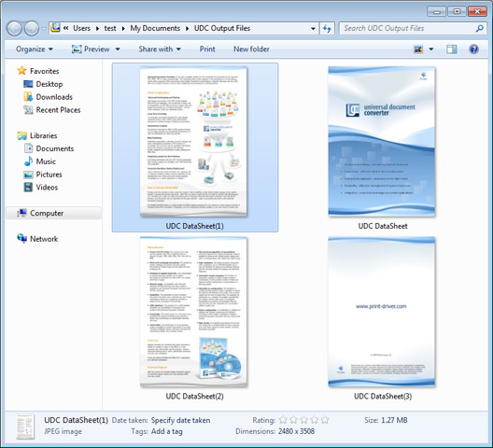The width and height of the screenshot is (493, 448).
Task: Open the view options dropdown arrow
Action: tap(431, 49)
